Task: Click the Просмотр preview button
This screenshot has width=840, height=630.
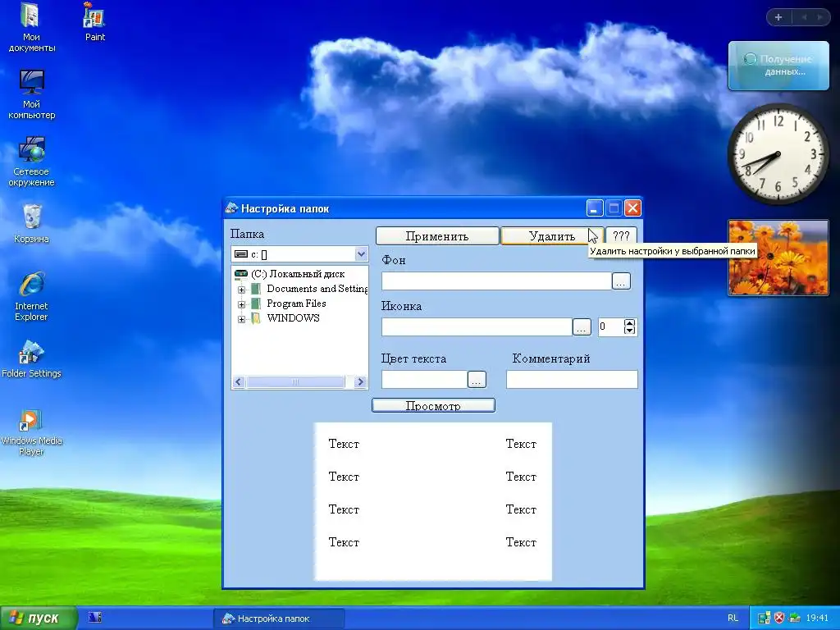Action: [433, 405]
